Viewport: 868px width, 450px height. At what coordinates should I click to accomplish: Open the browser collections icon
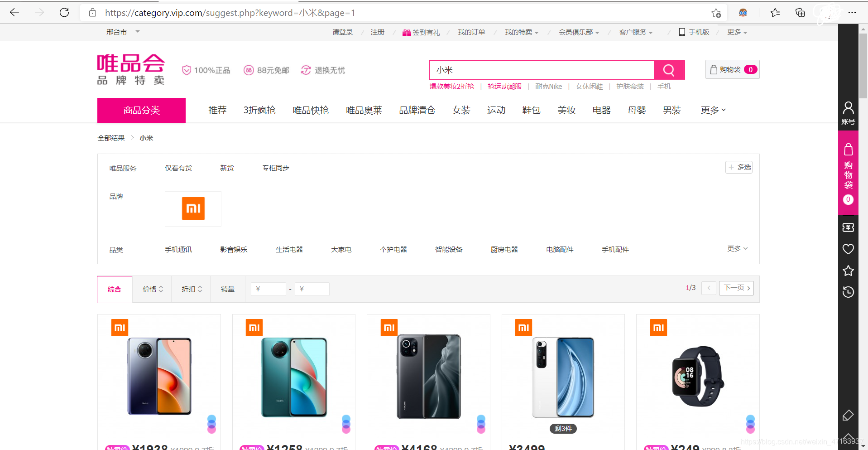click(800, 13)
